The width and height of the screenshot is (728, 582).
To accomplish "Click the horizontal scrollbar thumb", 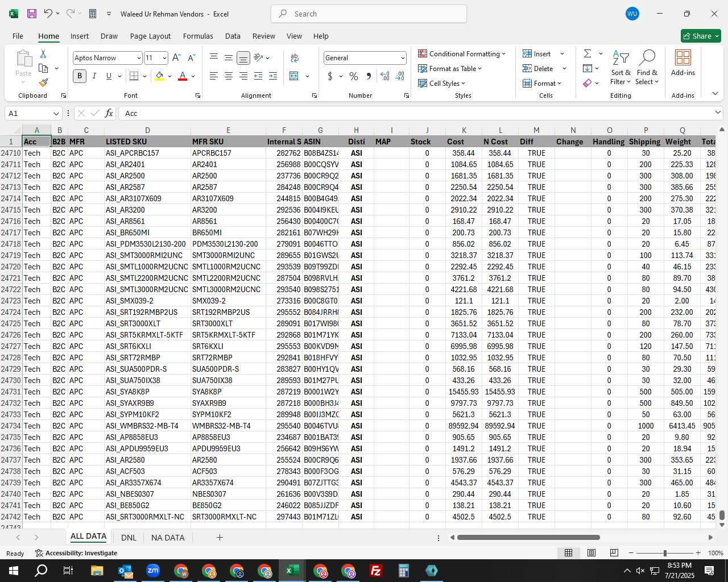I will tap(528, 537).
